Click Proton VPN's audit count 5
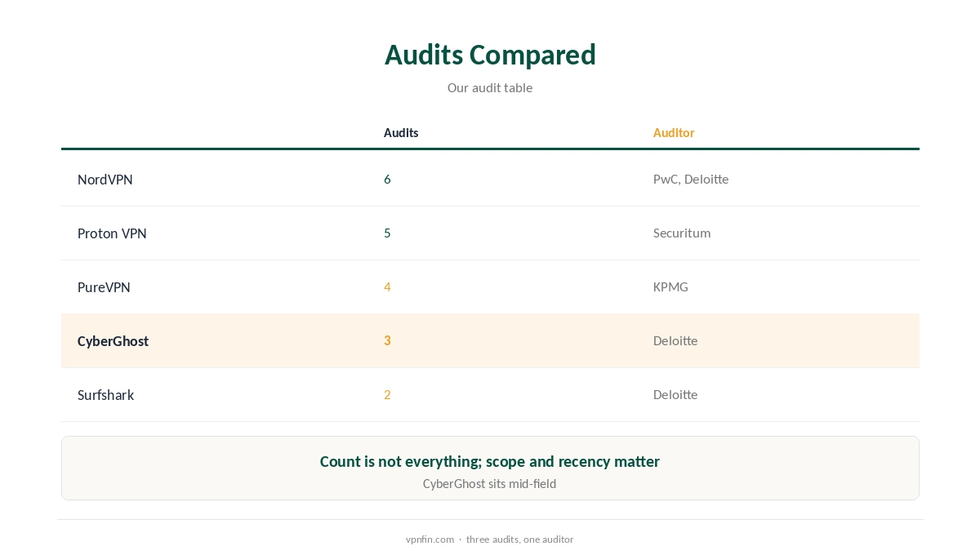 [387, 233]
